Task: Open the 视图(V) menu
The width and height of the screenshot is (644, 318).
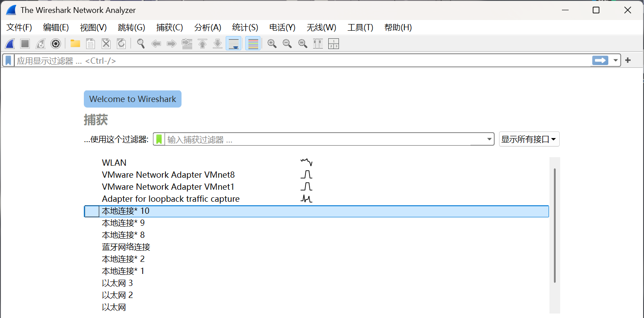Action: coord(93,28)
